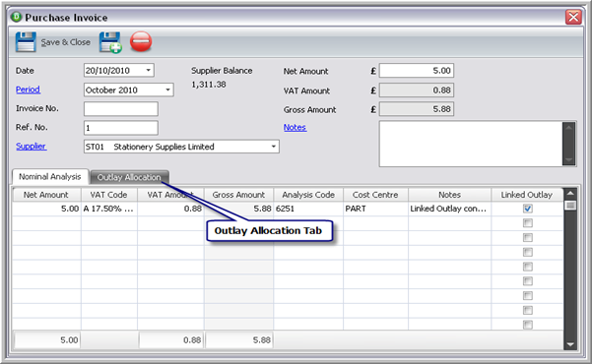Select the 6251 analysis code cell

pos(308,209)
